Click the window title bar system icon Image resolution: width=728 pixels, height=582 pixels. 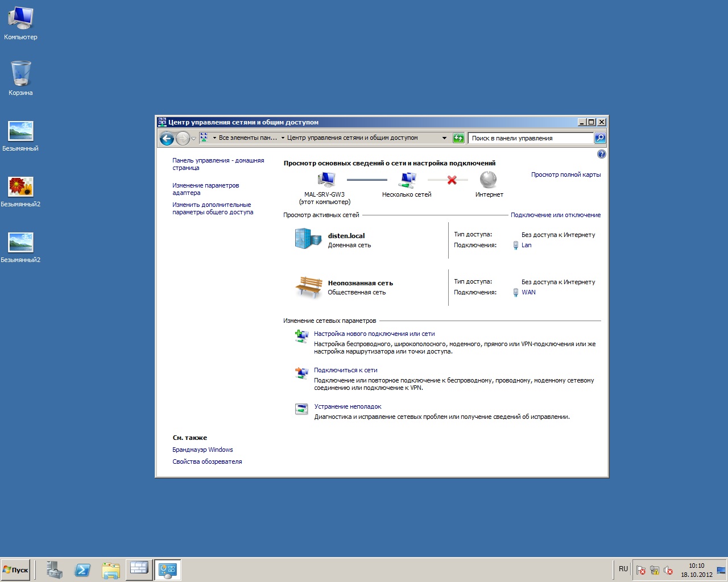pyautogui.click(x=162, y=122)
